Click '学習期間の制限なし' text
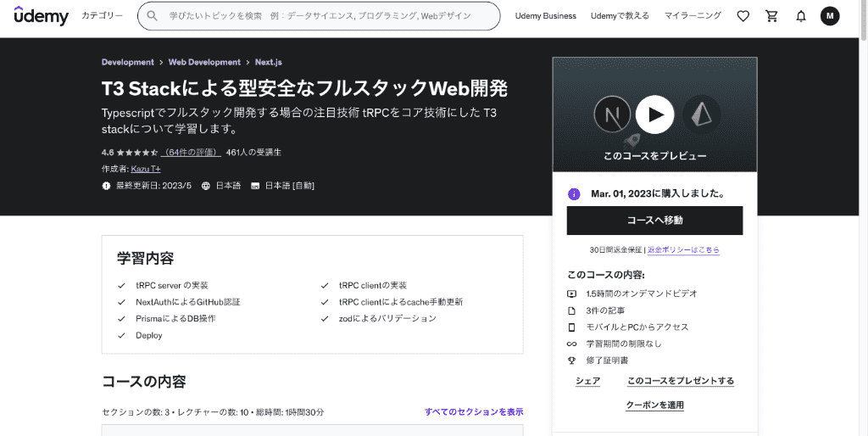 (624, 344)
